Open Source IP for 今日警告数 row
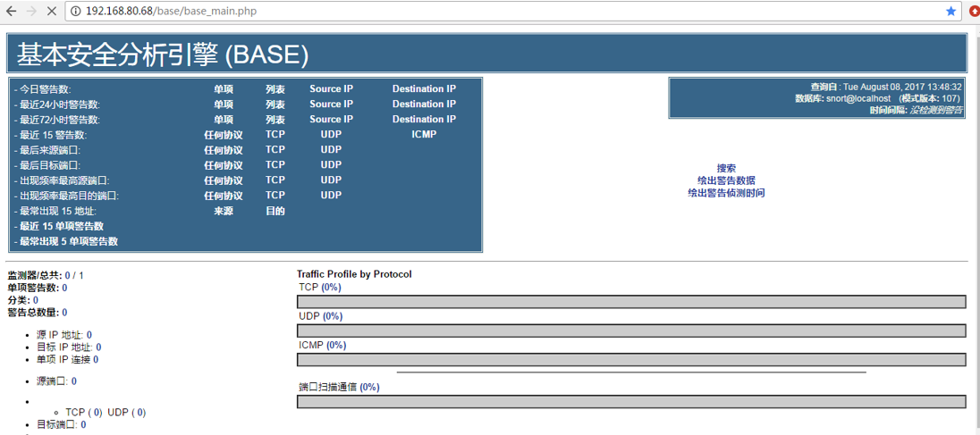This screenshot has width=980, height=435. (331, 89)
